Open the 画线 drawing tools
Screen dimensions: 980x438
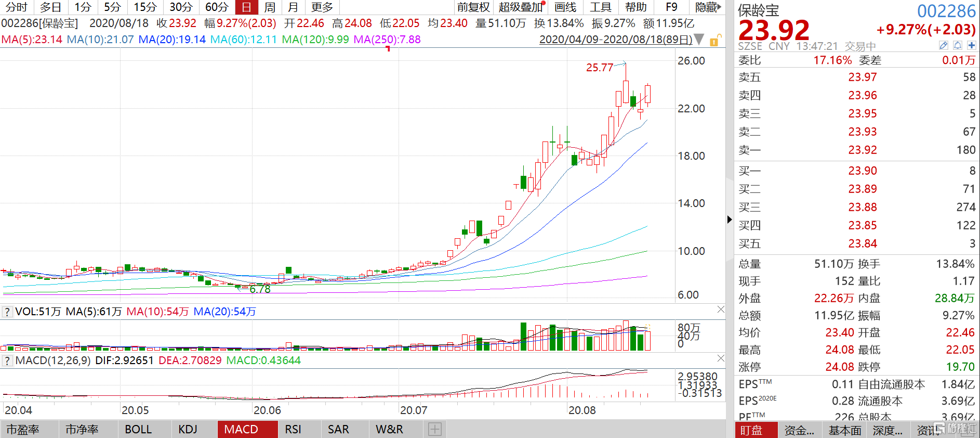point(565,7)
